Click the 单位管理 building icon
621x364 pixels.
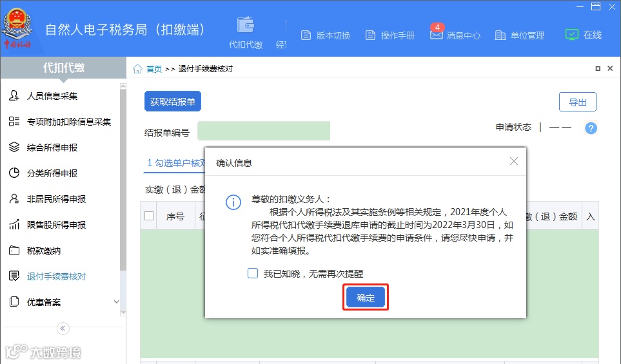pyautogui.click(x=500, y=35)
